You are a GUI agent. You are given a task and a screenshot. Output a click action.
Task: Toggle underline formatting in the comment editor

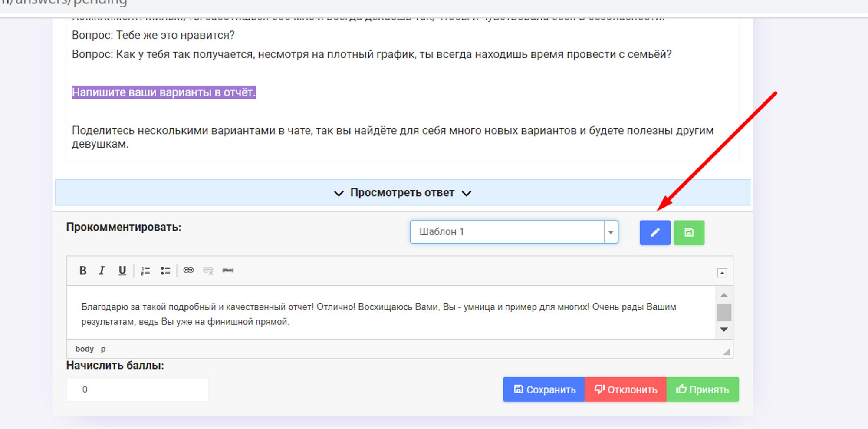point(122,271)
